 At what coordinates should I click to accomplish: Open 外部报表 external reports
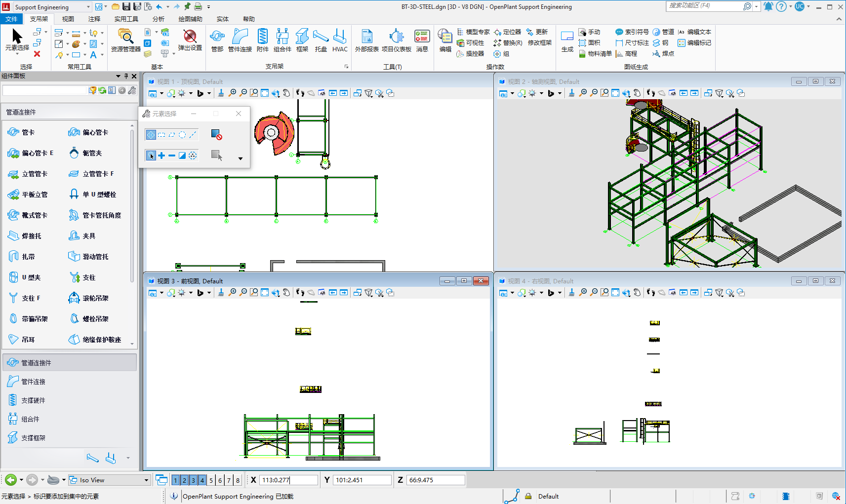click(366, 40)
